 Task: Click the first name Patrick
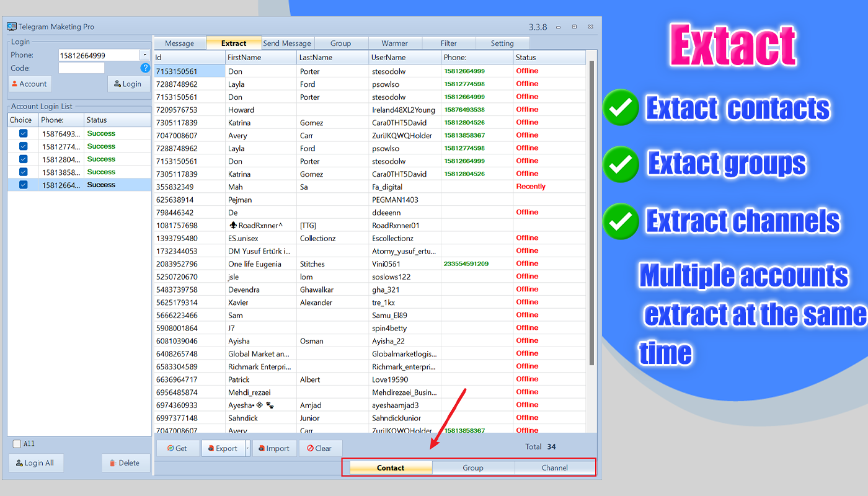click(239, 379)
